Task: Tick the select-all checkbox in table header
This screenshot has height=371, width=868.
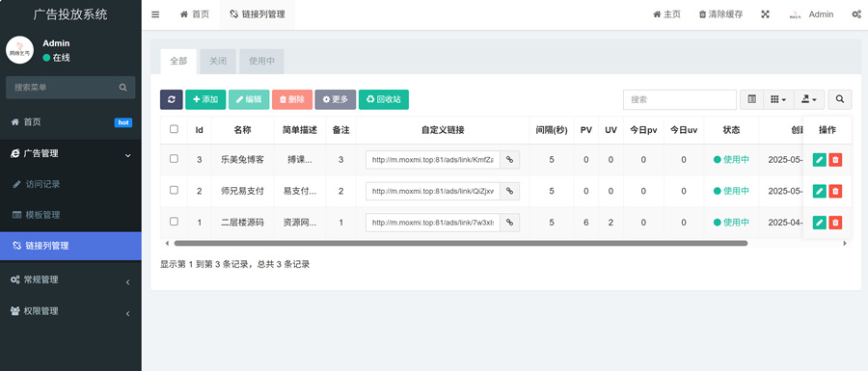Action: pyautogui.click(x=174, y=129)
